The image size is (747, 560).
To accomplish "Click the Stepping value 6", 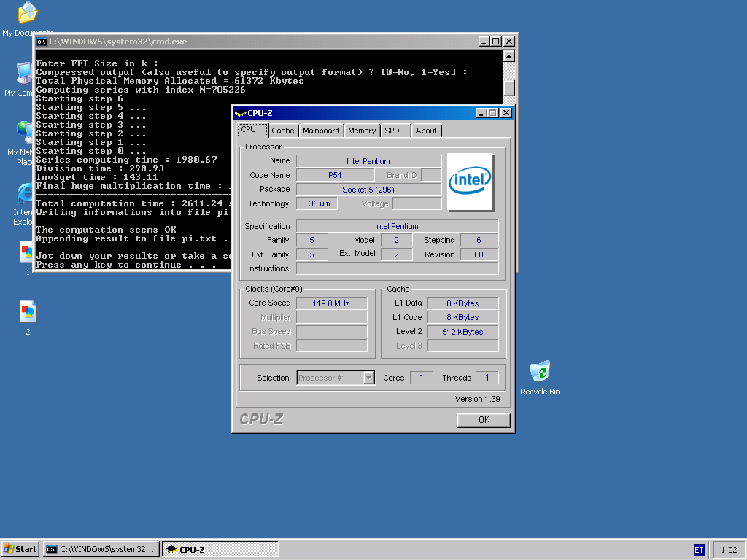I will [x=479, y=240].
